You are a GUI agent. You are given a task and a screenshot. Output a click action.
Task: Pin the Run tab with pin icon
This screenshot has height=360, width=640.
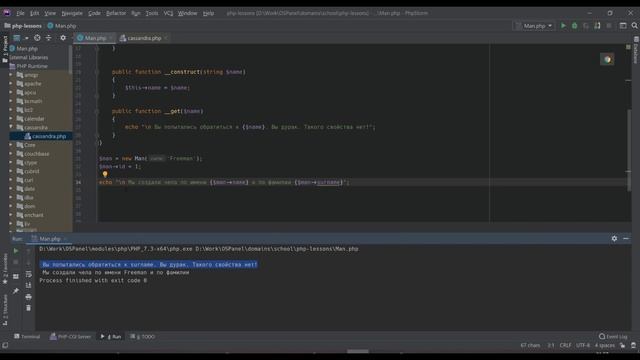coord(16,291)
